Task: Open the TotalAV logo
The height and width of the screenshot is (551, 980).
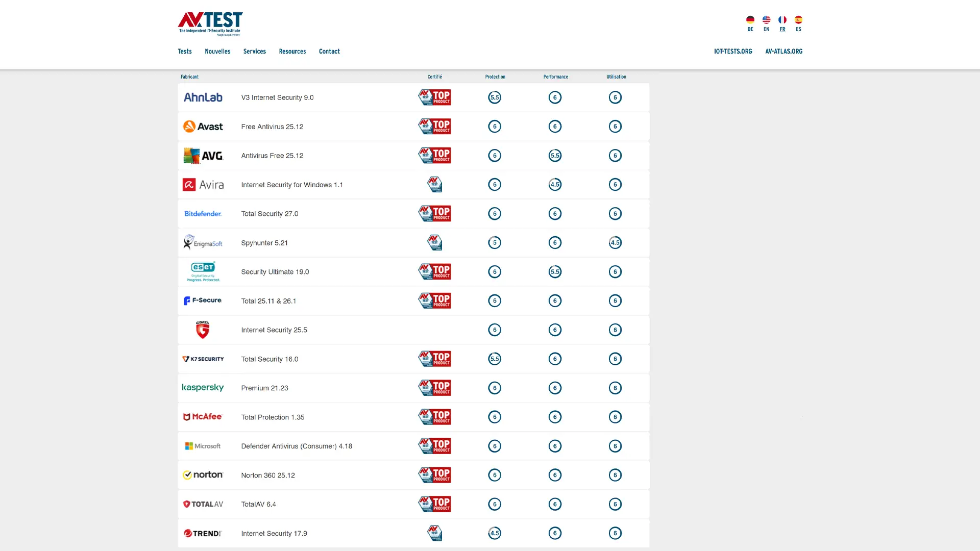Action: click(x=203, y=504)
